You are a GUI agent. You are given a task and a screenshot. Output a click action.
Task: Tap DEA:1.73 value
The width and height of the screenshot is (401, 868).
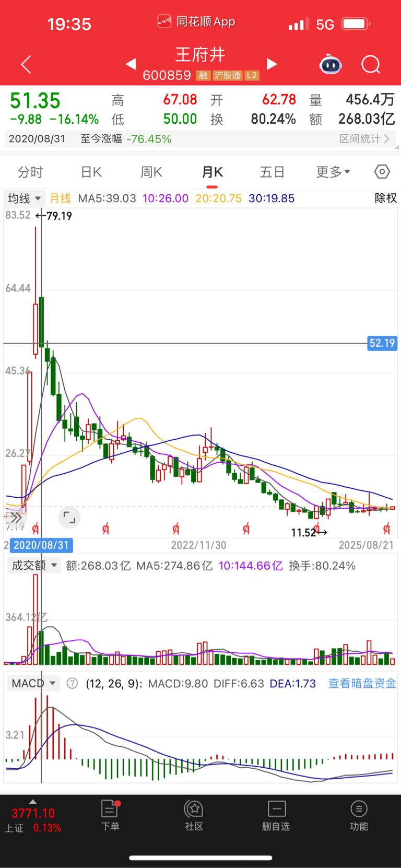tap(293, 683)
